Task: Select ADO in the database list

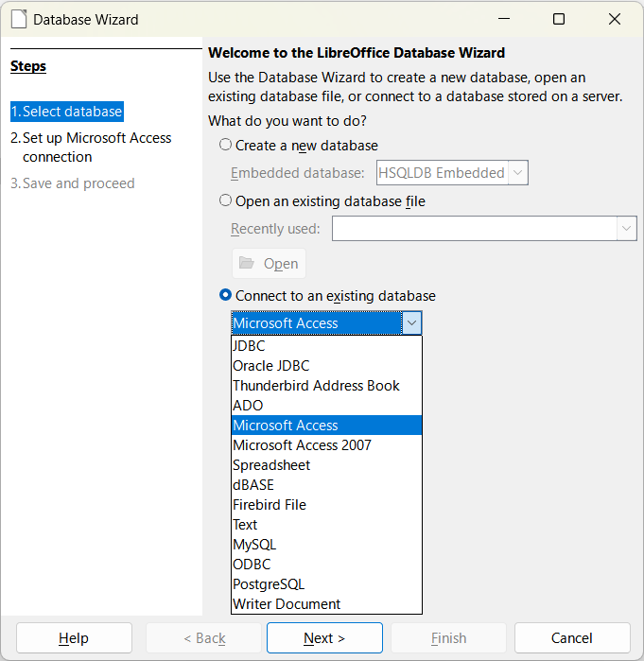Action: [326, 405]
